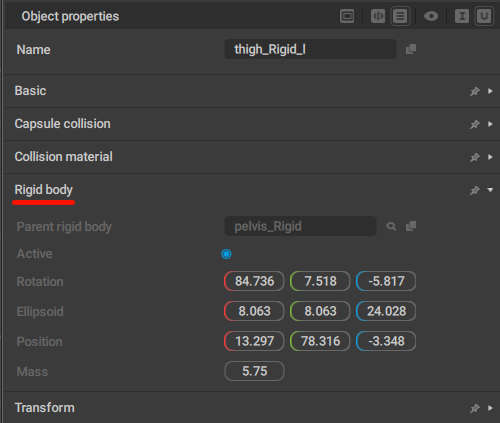Image resolution: width=500 pixels, height=423 pixels.
Task: Expand the Basic section arrow
Action: [x=490, y=91]
